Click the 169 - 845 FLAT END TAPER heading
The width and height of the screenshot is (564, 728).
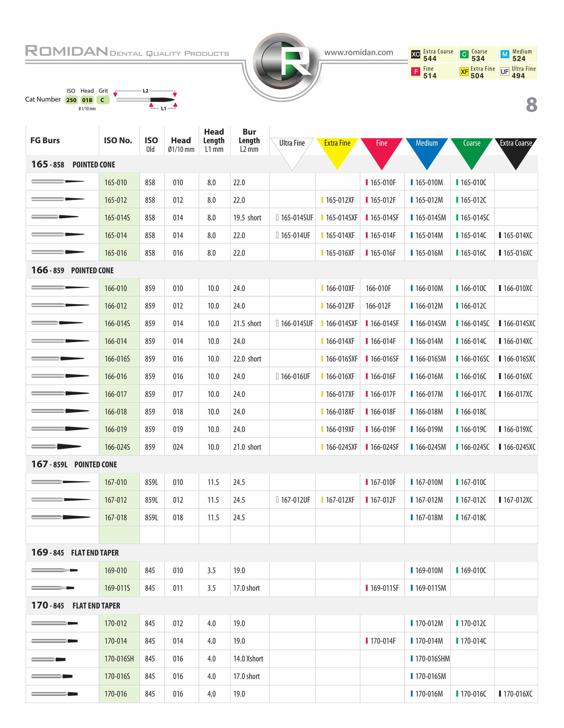(75, 552)
